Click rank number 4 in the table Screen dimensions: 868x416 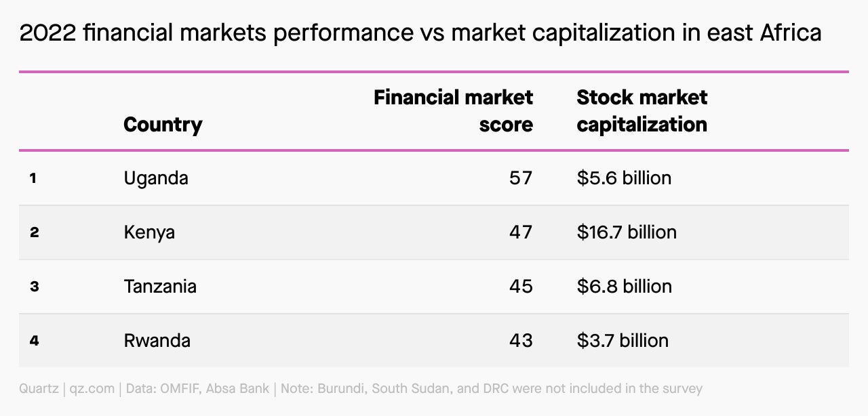point(34,340)
